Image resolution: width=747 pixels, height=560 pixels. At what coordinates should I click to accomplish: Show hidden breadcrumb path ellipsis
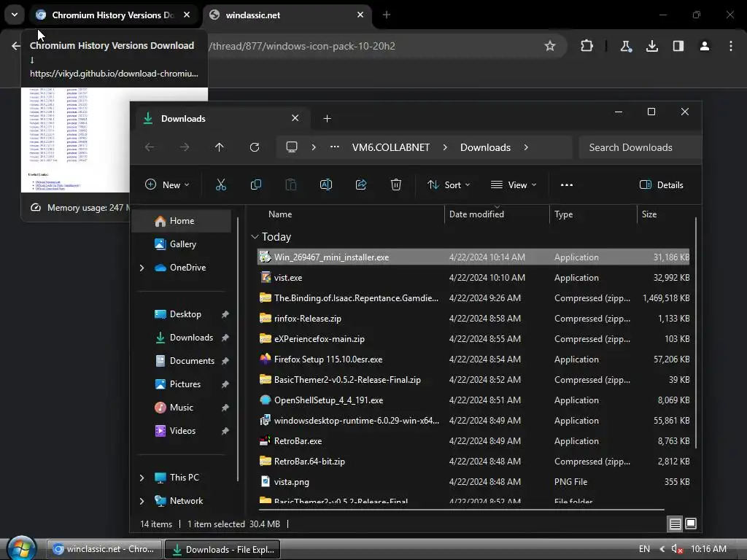pos(335,147)
